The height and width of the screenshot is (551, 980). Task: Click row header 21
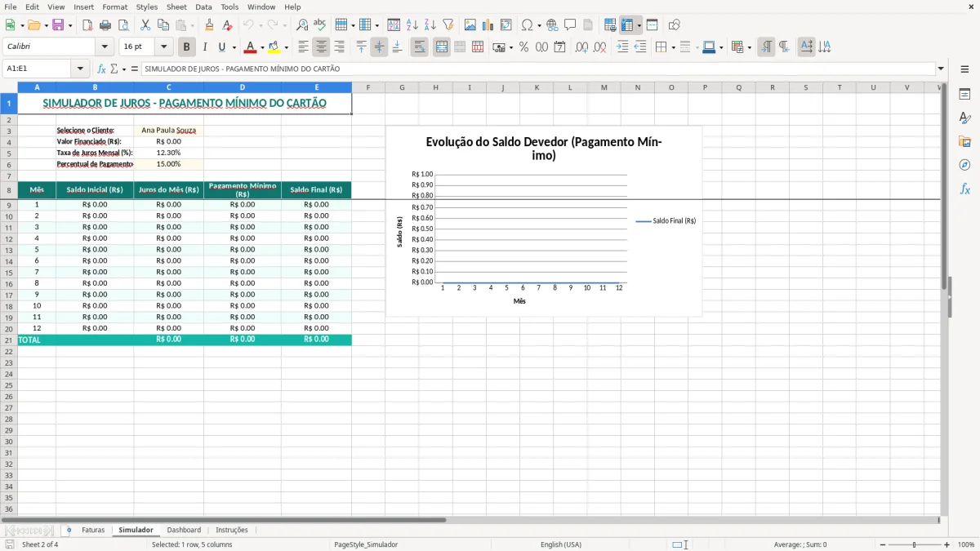[x=9, y=340]
